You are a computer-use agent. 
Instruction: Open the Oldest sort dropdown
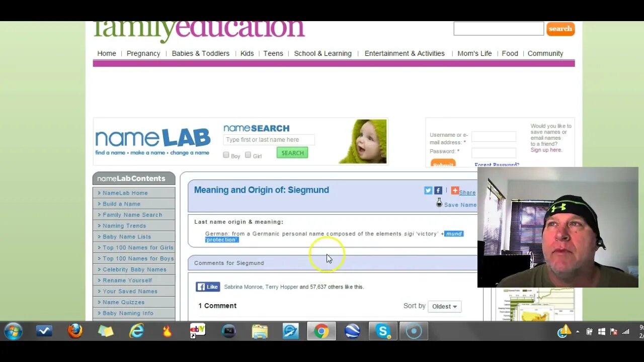click(x=444, y=306)
